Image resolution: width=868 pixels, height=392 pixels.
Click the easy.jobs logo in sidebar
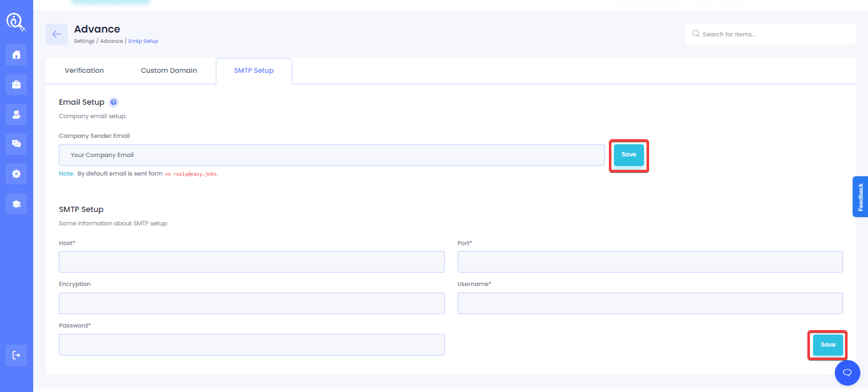pos(16,22)
